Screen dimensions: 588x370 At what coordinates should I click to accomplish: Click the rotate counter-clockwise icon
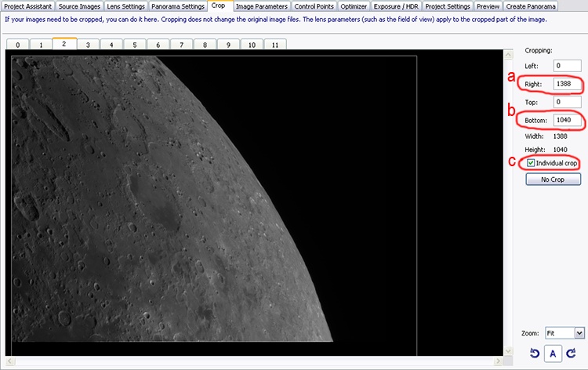534,354
